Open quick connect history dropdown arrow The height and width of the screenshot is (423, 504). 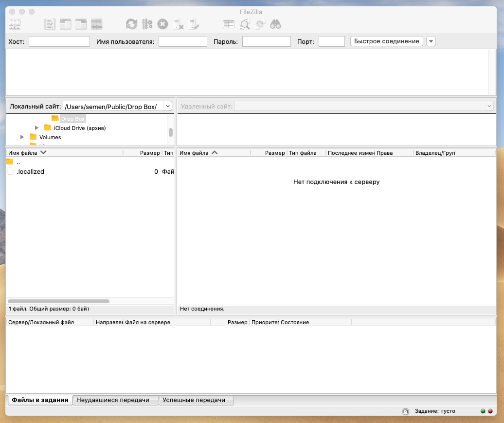[431, 41]
